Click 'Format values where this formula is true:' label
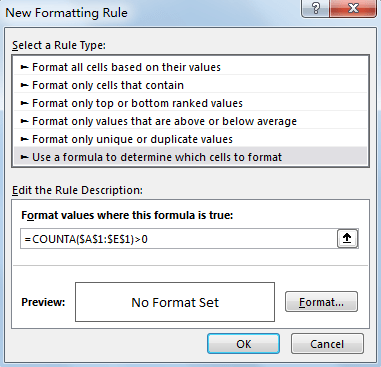 pyautogui.click(x=127, y=215)
